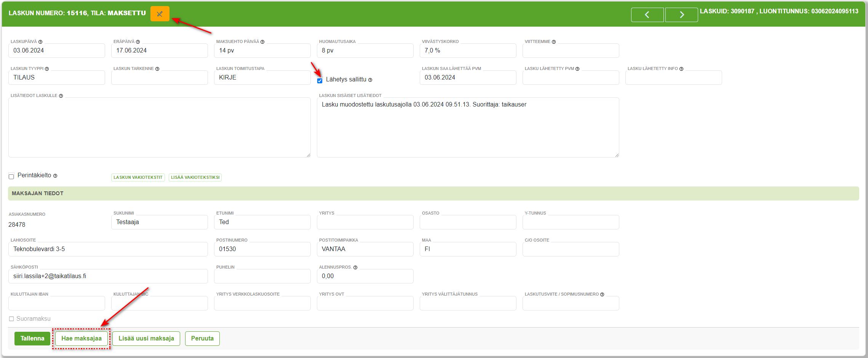Open help icon next to Laskutusviite / Sopimusnumero
The height and width of the screenshot is (358, 868).
602,294
